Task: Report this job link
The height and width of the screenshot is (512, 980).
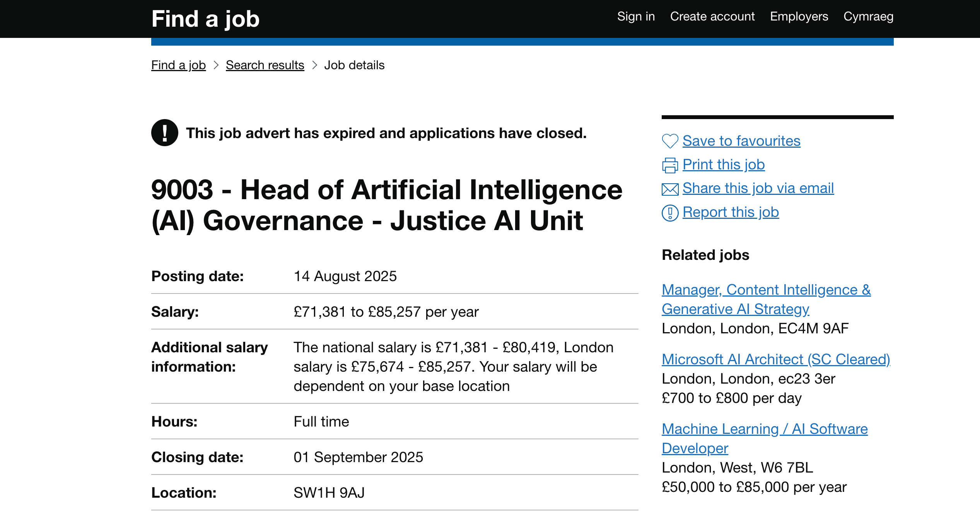Action: point(730,212)
